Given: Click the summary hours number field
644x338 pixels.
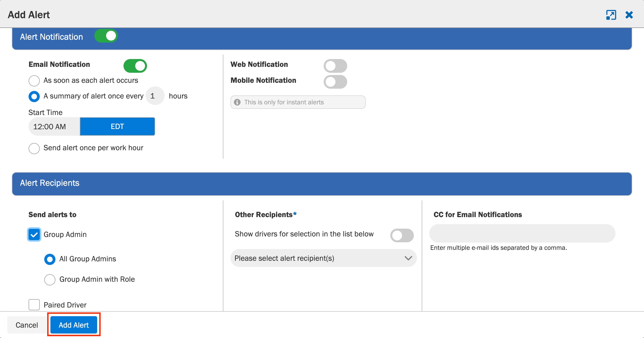Looking at the screenshot, I should tap(155, 96).
